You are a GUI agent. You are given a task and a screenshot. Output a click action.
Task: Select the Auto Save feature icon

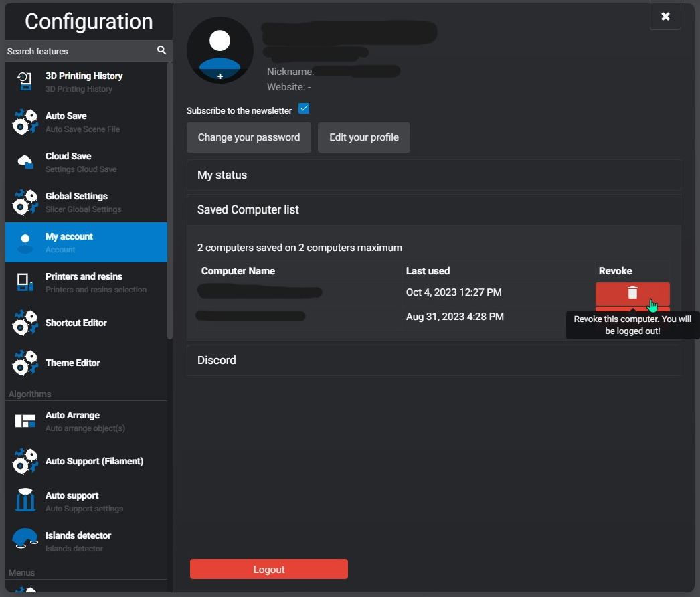[25, 122]
